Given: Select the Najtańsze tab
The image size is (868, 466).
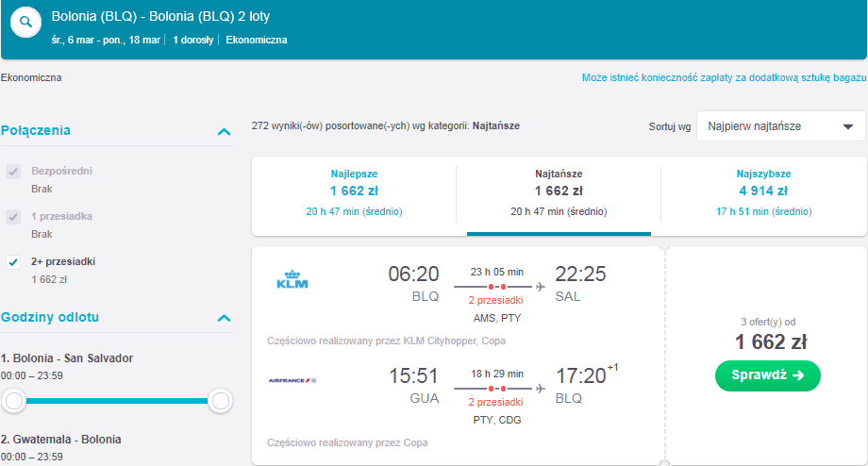Looking at the screenshot, I should coord(559,192).
